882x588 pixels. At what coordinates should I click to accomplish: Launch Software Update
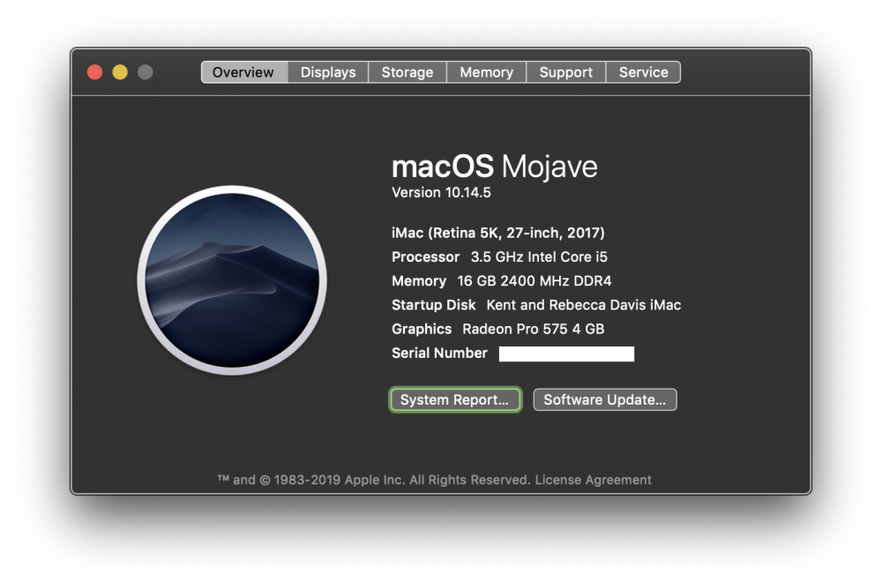pos(604,399)
